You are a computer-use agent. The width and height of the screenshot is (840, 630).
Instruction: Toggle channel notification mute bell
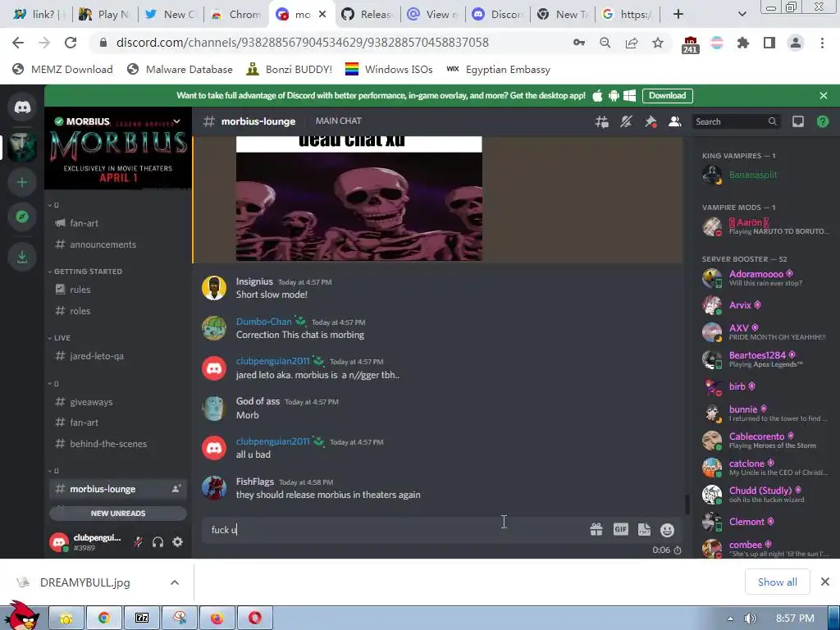pyautogui.click(x=626, y=121)
